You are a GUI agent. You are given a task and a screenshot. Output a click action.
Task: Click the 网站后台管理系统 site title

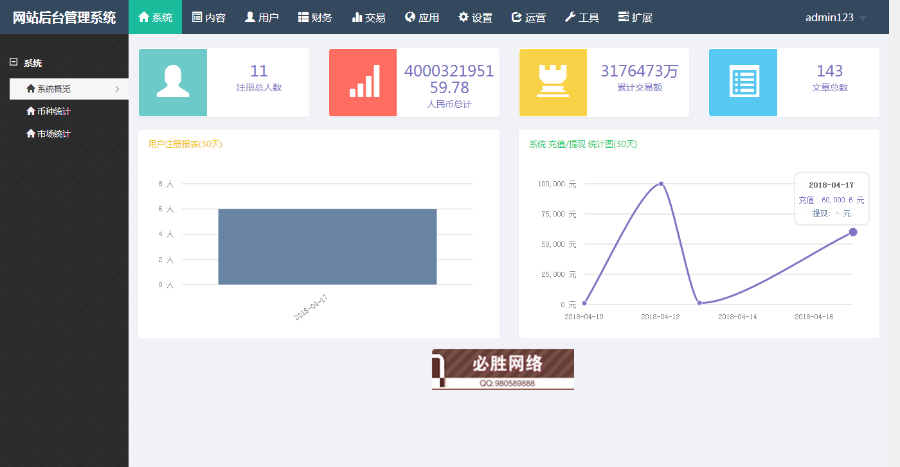64,17
